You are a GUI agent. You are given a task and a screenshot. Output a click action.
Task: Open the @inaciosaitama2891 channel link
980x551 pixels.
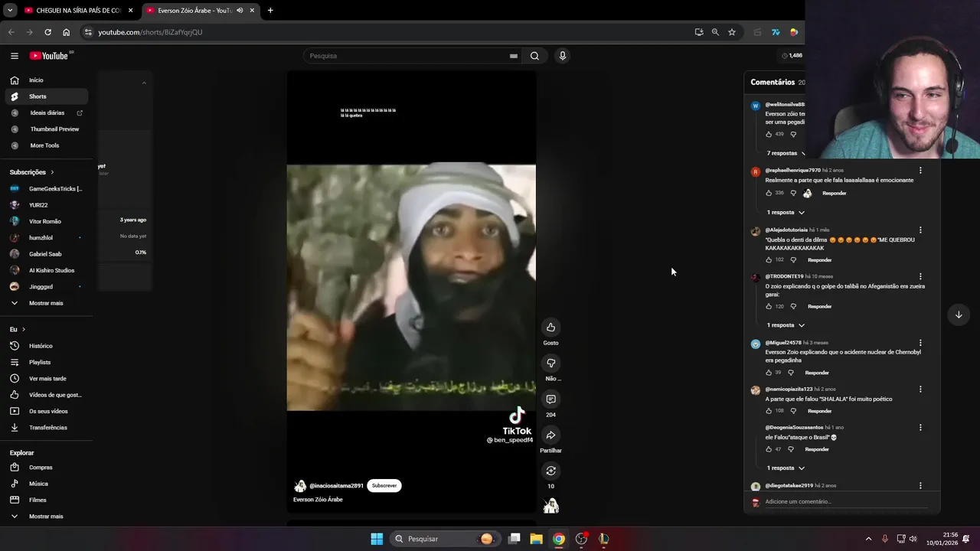[336, 486]
